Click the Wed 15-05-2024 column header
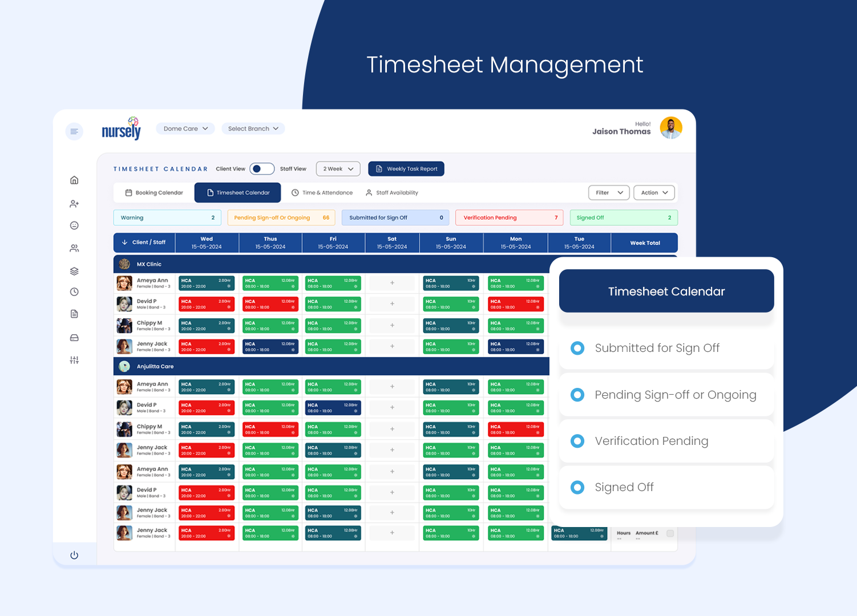857x616 pixels. [x=207, y=243]
